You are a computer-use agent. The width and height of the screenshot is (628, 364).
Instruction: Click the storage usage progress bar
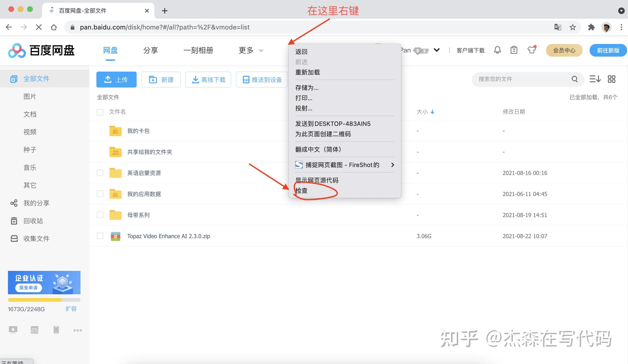(44, 300)
